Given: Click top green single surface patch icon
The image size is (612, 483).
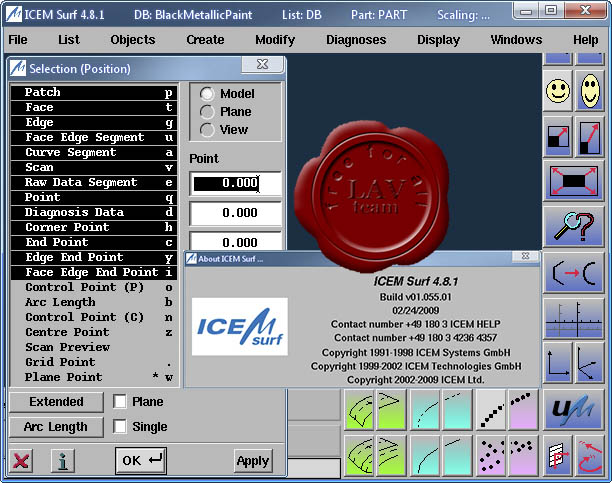Looking at the screenshot, I should (x=360, y=410).
